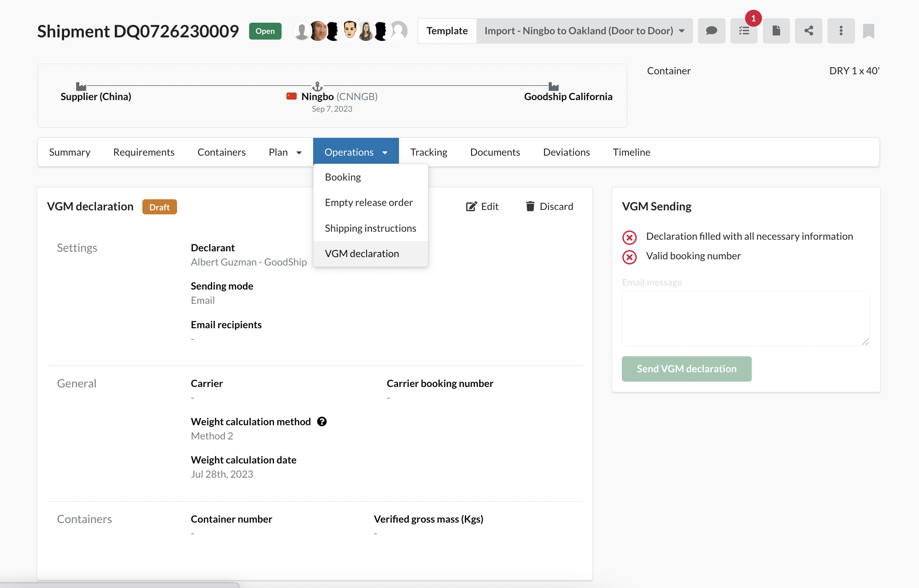Switch to the Tracking tab

click(x=428, y=152)
